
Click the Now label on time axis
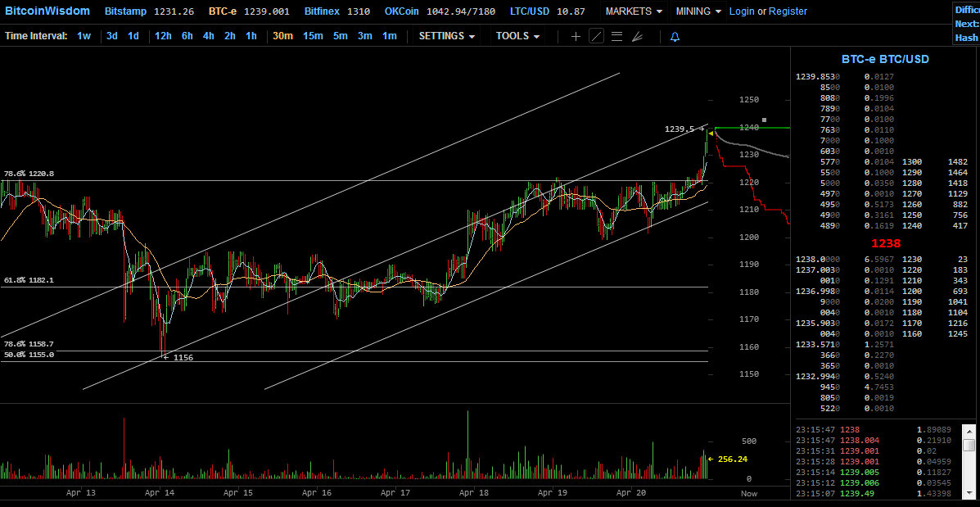tap(749, 493)
